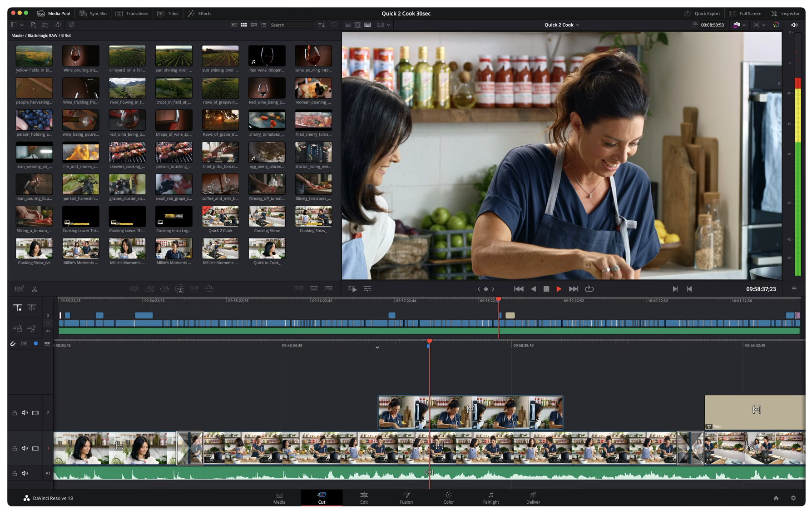Image resolution: width=812 pixels, height=515 pixels.
Task: Click the Full Screen button
Action: coord(745,13)
